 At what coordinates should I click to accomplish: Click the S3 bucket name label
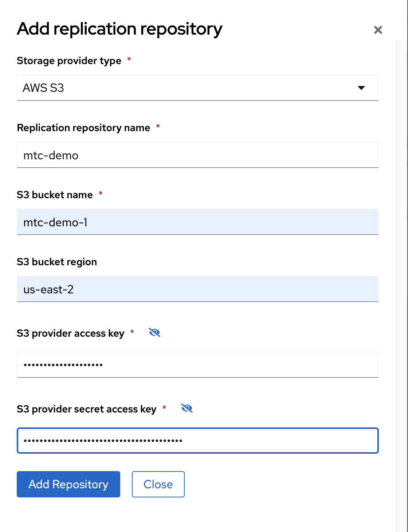coord(55,195)
